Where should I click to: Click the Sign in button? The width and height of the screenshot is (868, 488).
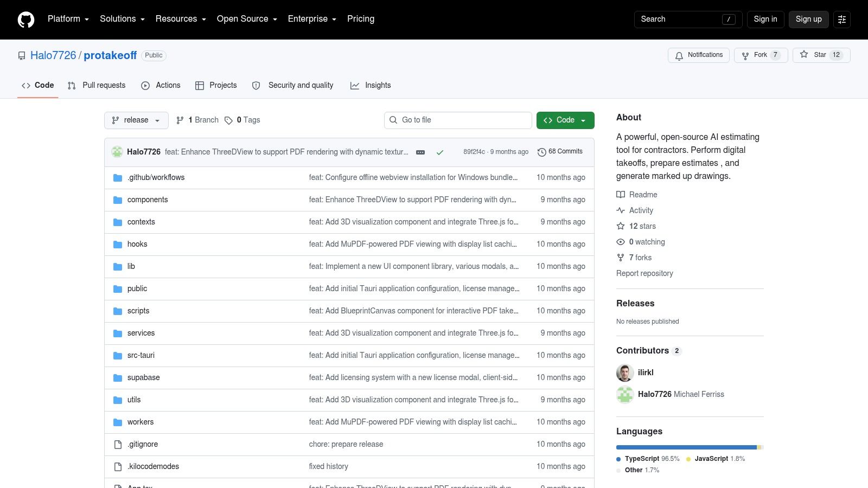click(x=765, y=19)
